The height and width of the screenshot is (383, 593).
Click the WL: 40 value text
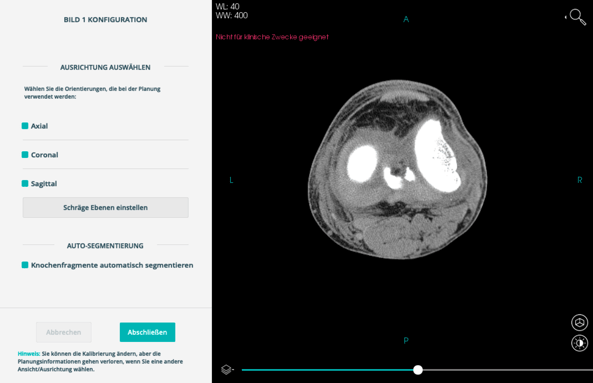(227, 6)
